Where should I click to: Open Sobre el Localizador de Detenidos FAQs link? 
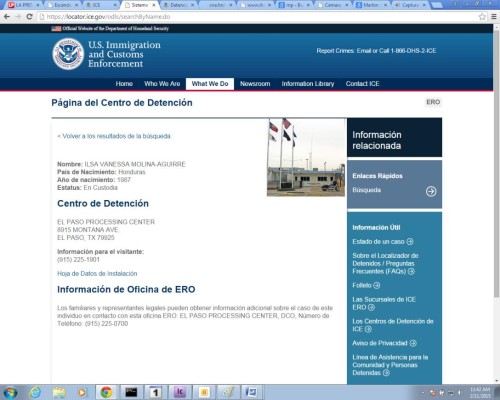[x=385, y=263]
